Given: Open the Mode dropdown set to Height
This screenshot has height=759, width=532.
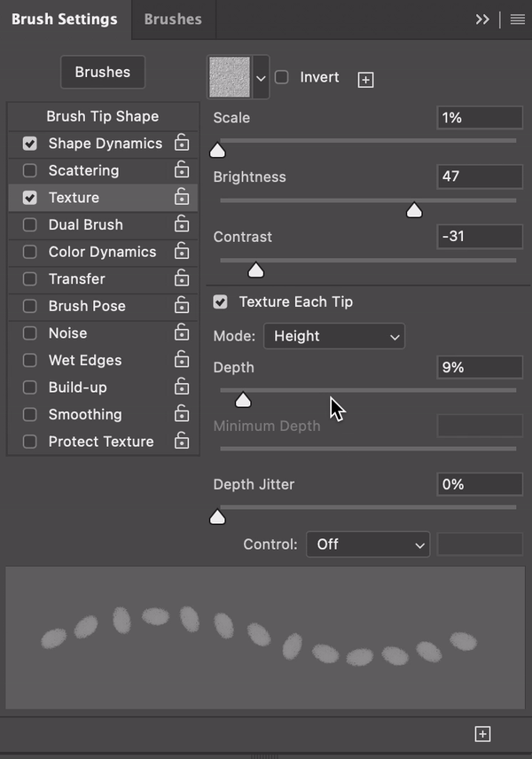Looking at the screenshot, I should (x=334, y=336).
